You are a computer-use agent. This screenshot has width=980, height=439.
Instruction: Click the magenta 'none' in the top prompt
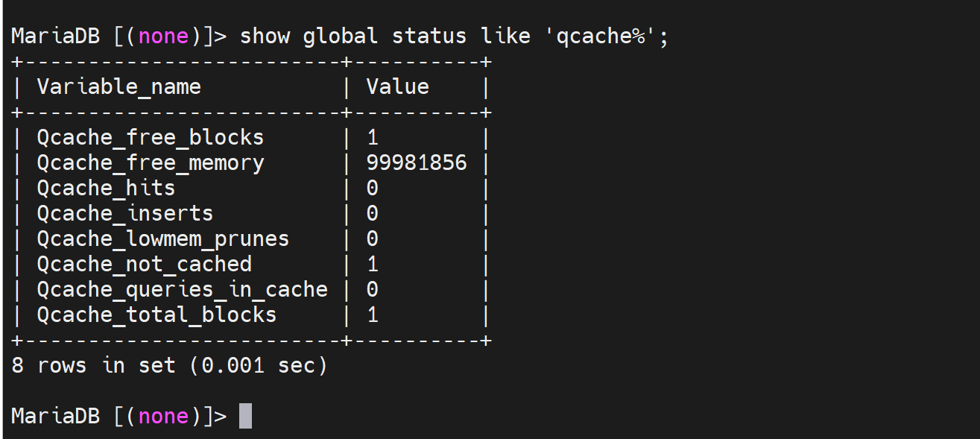[x=163, y=36]
